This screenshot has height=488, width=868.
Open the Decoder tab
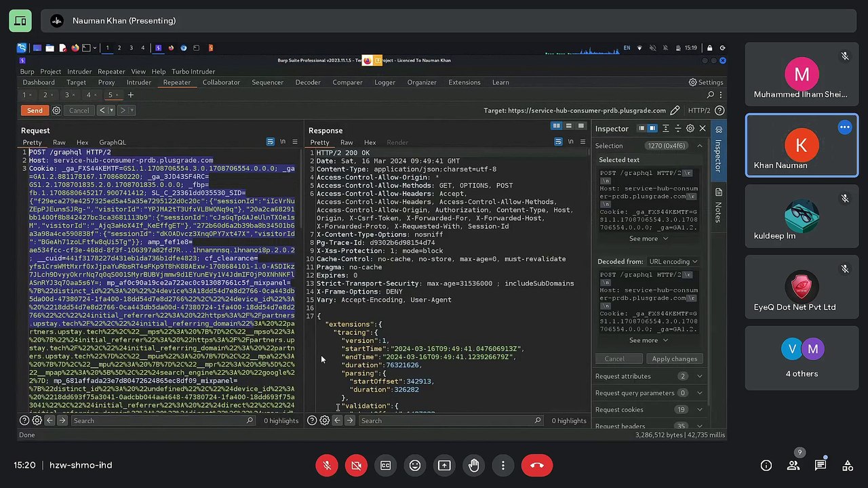pyautogui.click(x=307, y=82)
